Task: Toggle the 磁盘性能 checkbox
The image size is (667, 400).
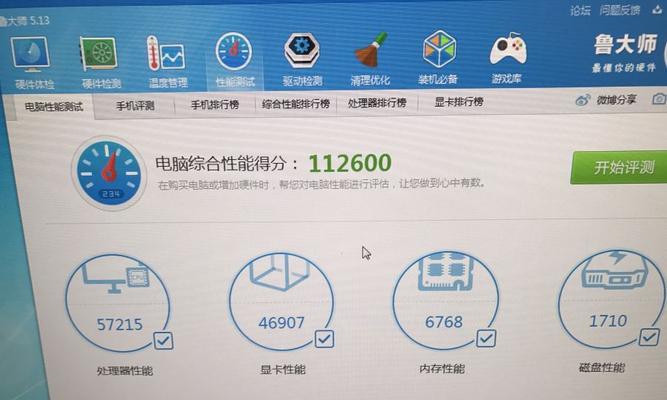Action: pos(649,337)
